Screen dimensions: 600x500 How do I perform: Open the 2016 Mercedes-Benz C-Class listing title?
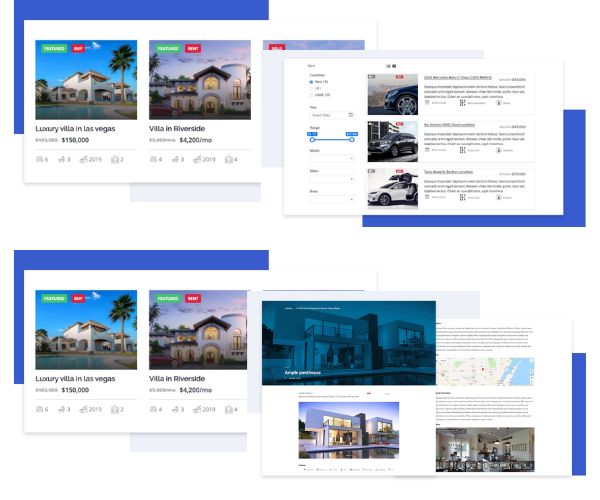coord(460,77)
